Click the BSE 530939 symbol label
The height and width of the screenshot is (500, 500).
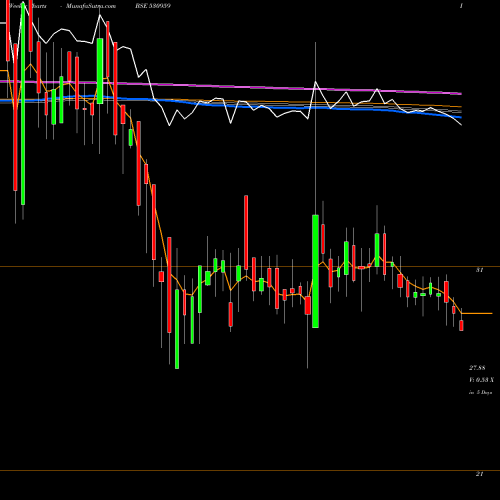coord(153,6)
